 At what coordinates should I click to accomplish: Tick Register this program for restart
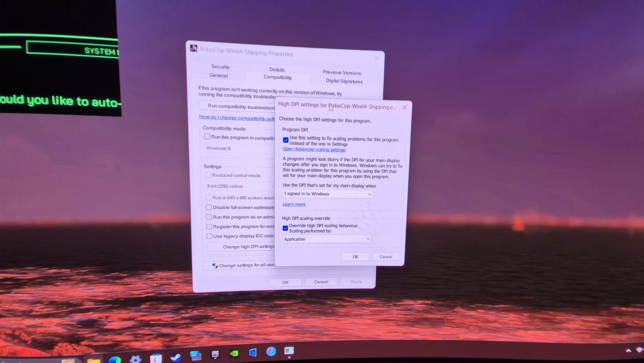click(209, 227)
